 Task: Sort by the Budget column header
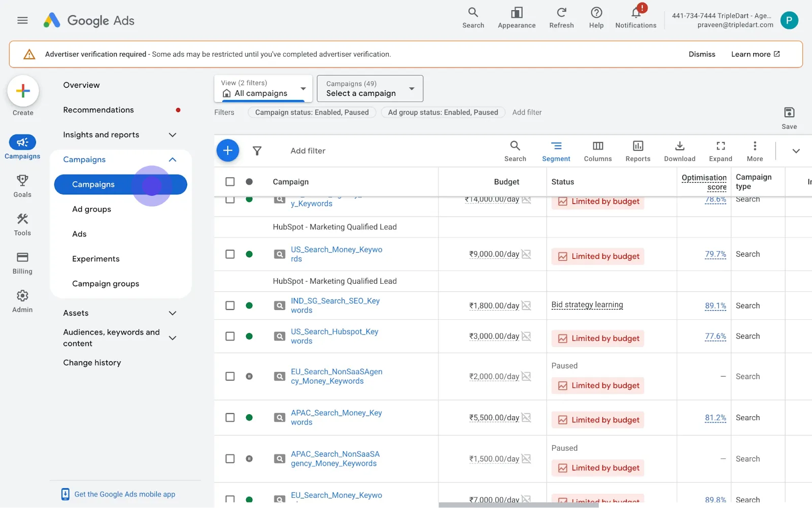click(506, 182)
